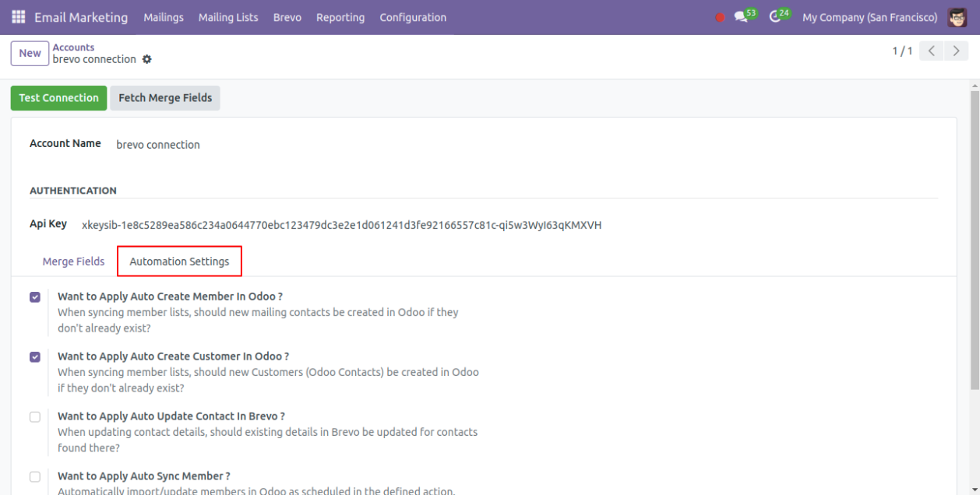Open the conversations chat icon
The width and height of the screenshot is (980, 495).
pyautogui.click(x=741, y=17)
